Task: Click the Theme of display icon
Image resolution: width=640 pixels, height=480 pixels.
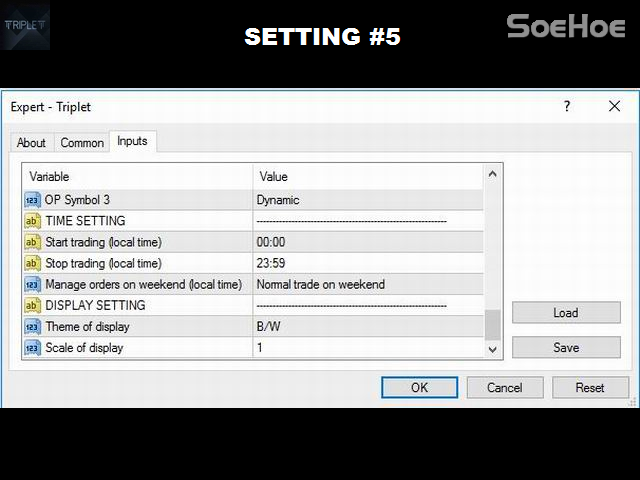Action: 32,326
